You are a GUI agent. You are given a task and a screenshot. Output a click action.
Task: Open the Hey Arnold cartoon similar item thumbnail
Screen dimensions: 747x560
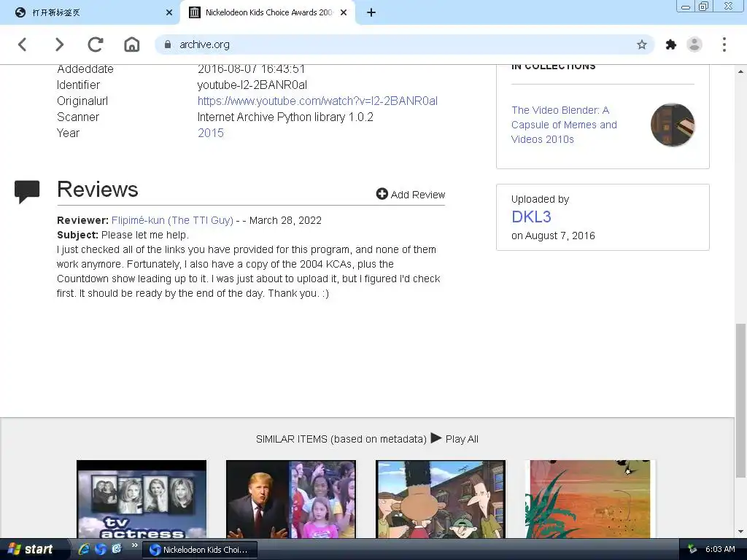[441, 499]
